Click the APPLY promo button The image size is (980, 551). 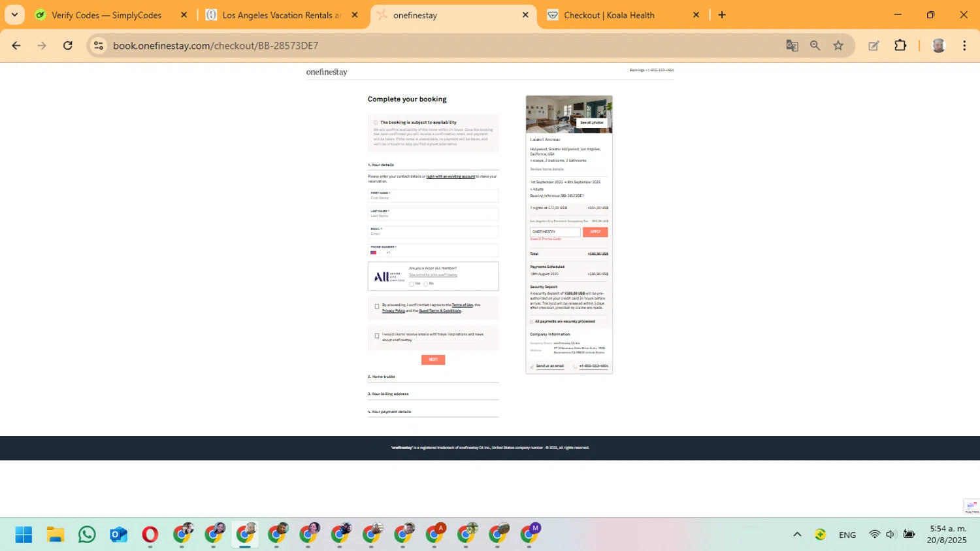(595, 232)
